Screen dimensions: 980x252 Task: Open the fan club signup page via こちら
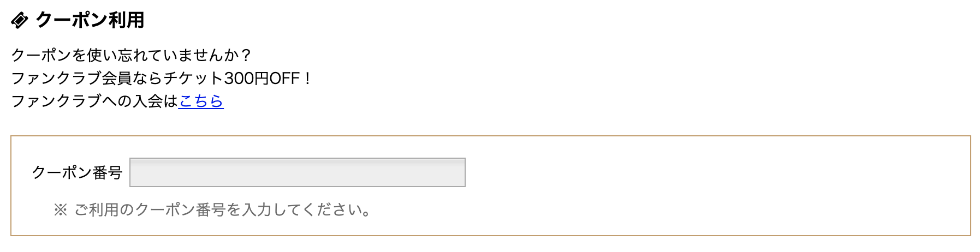201,101
